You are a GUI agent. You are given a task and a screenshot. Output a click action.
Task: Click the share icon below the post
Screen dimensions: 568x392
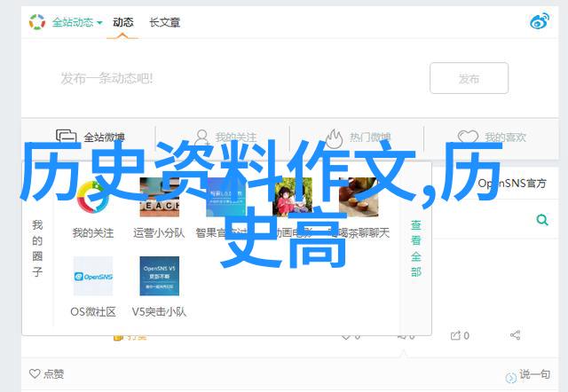pyautogui.click(x=515, y=335)
